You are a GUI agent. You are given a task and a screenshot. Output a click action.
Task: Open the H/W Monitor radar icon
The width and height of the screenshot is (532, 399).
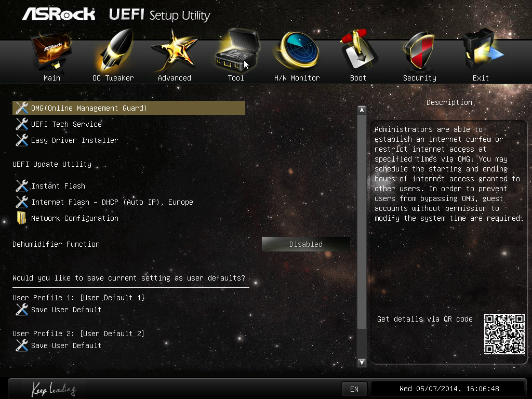[297, 50]
